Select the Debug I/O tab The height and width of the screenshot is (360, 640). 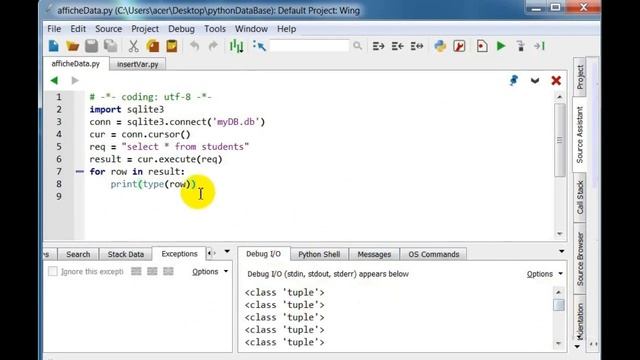tap(263, 254)
